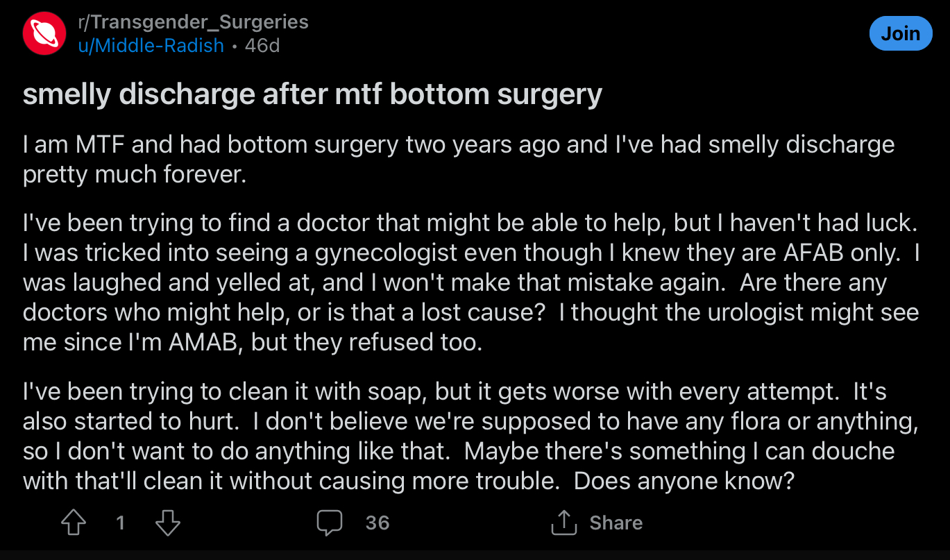The image size is (950, 560).
Task: Click the paragraph mentioning the gynecologist
Action: click(472, 283)
